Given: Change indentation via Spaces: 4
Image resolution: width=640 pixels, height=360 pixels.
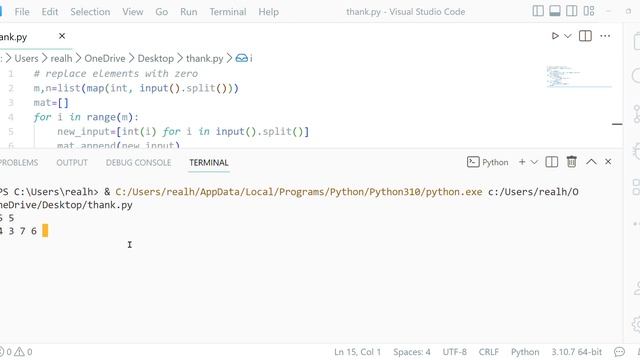Looking at the screenshot, I should (x=411, y=352).
